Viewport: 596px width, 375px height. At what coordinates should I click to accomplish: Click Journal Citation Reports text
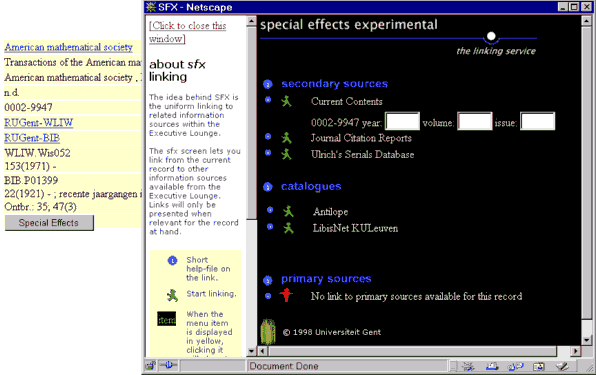[361, 138]
